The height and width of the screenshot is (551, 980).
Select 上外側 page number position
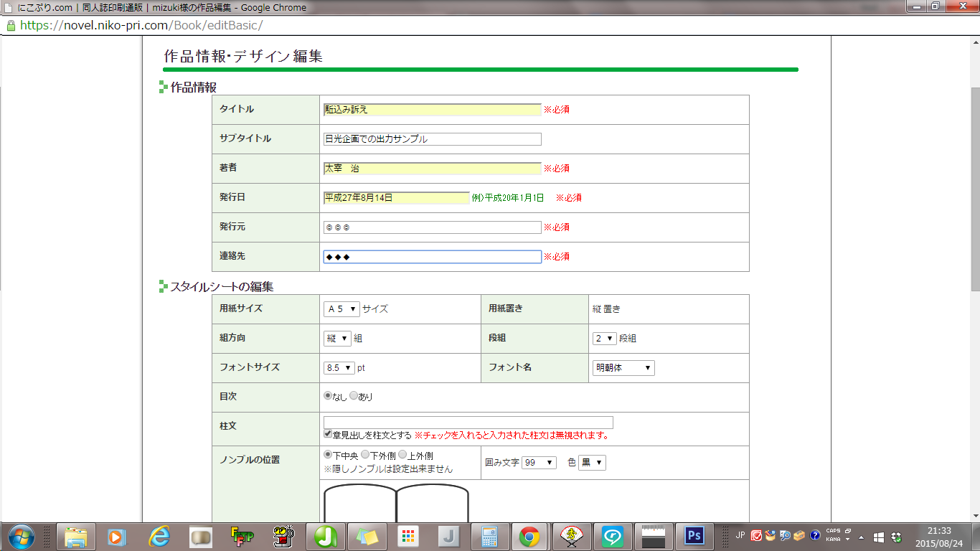[402, 454]
